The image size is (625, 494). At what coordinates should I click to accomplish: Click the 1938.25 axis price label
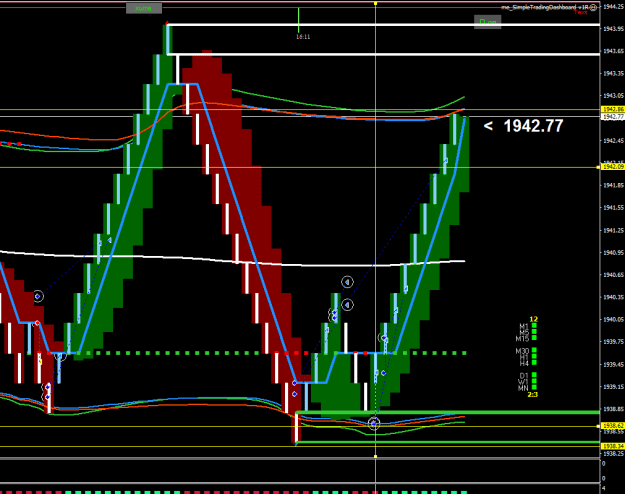[x=613, y=454]
